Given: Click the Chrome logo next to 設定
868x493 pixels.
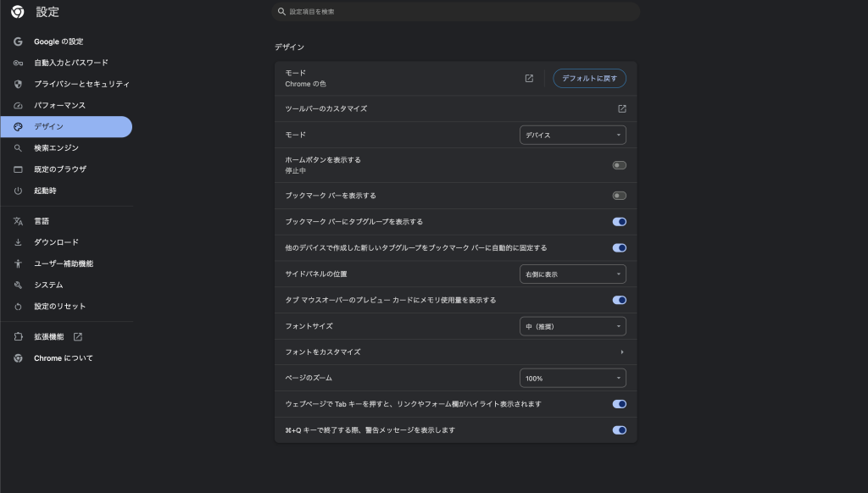Looking at the screenshot, I should (17, 12).
